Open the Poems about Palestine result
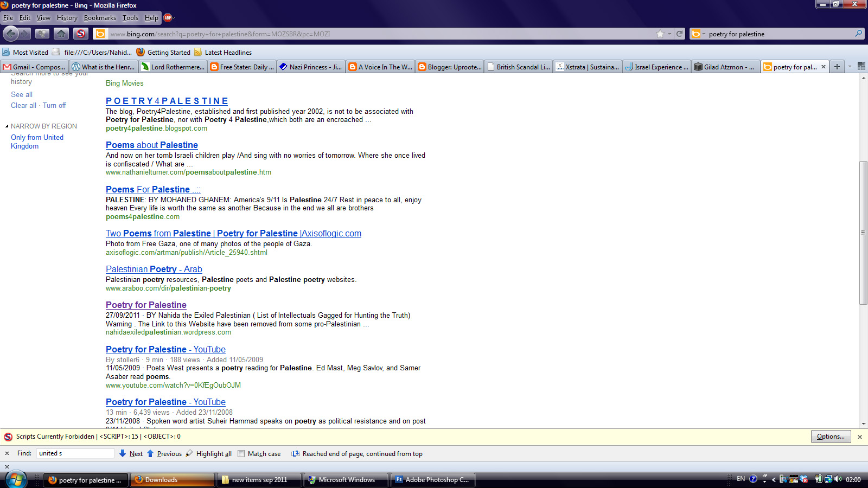This screenshot has height=488, width=868. point(152,145)
